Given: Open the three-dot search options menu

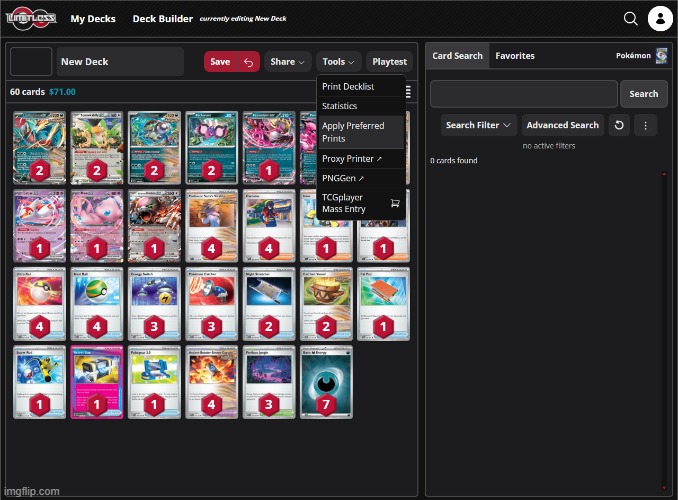Looking at the screenshot, I should 645,125.
